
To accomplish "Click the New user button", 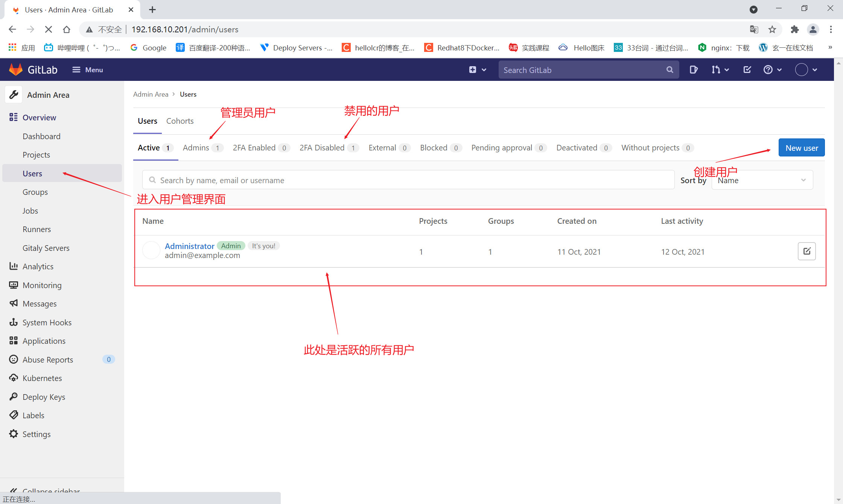I will [x=801, y=148].
